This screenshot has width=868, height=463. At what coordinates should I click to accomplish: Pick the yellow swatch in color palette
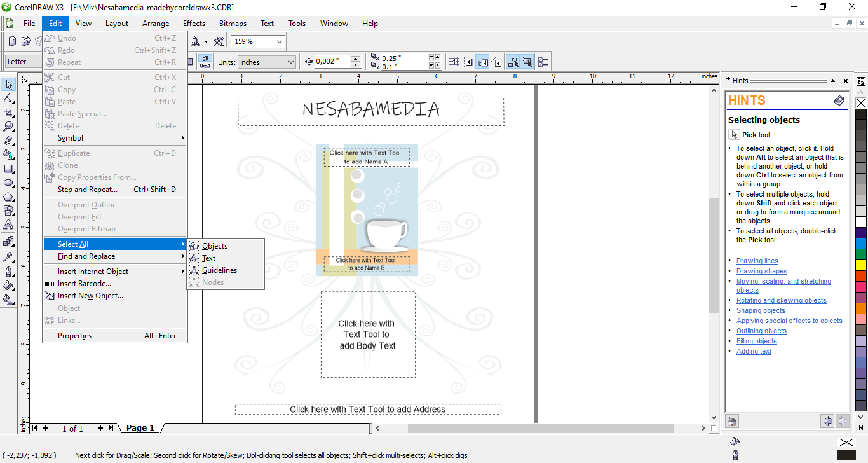click(x=861, y=265)
